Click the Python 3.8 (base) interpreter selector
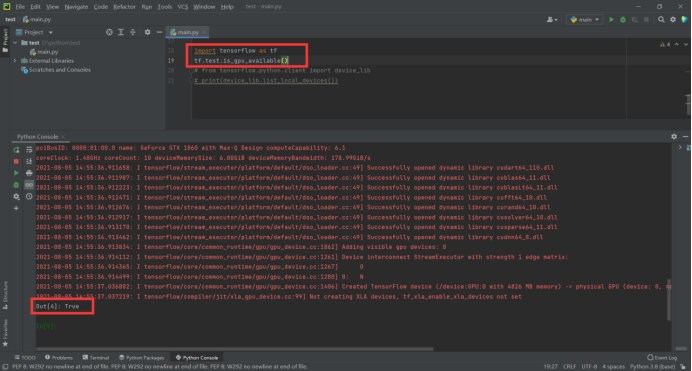Viewport: 692px width, 371px height. pyautogui.click(x=652, y=367)
